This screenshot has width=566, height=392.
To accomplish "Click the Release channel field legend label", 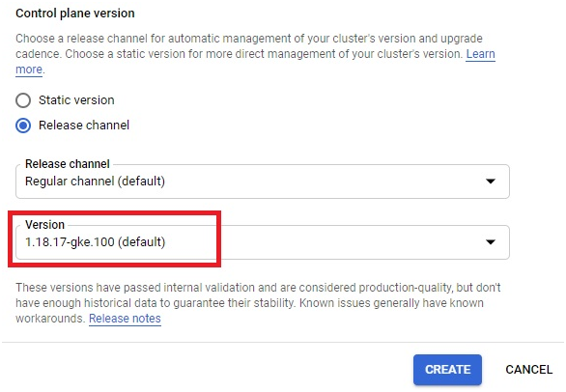I will click(68, 164).
